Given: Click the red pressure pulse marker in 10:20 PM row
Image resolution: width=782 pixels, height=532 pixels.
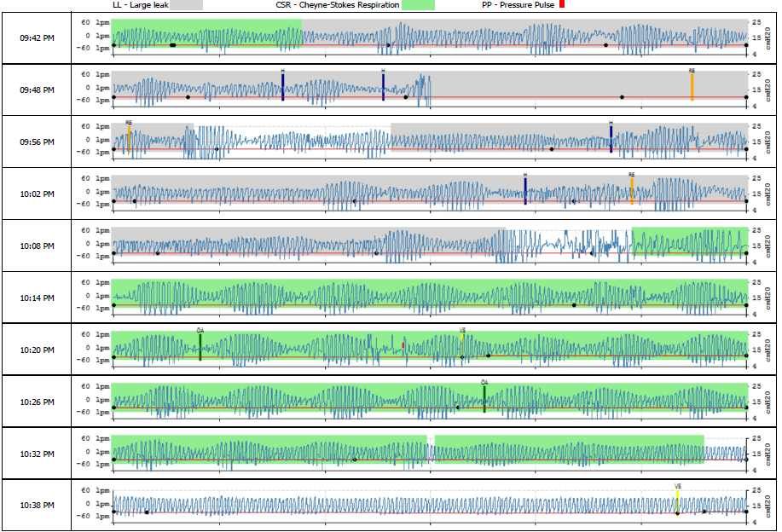Looking at the screenshot, I should [x=403, y=345].
